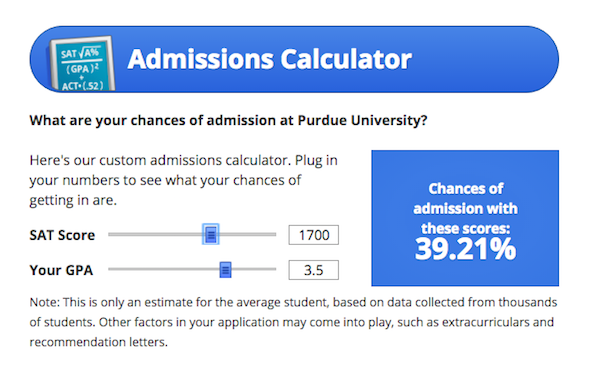
Task: Click the Admissions Calculator banner title
Action: click(x=269, y=59)
